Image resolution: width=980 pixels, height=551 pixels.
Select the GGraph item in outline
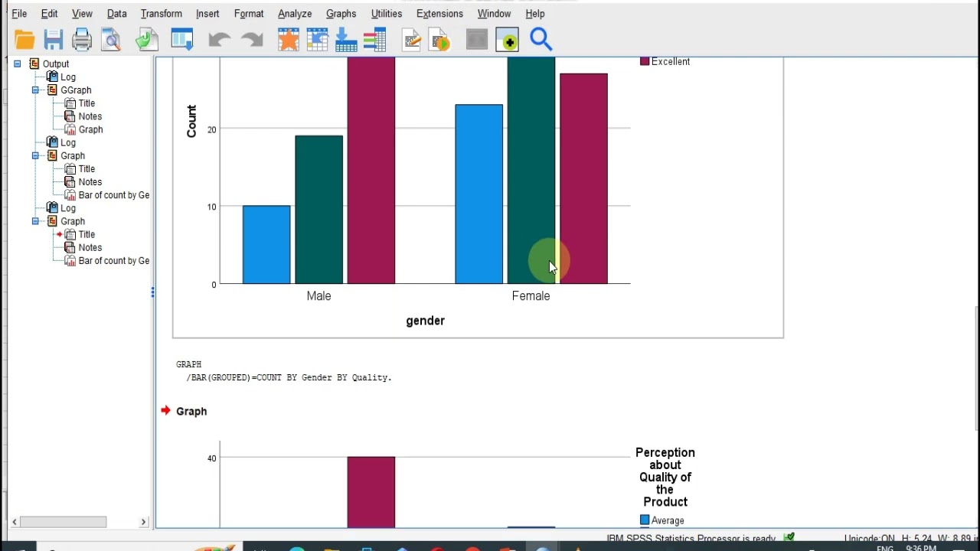76,90
